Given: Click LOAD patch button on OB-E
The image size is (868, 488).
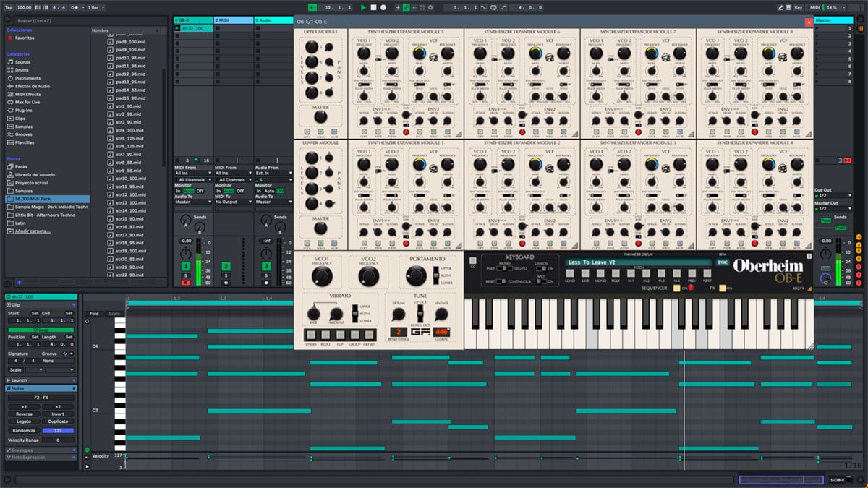Looking at the screenshot, I should click(570, 273).
